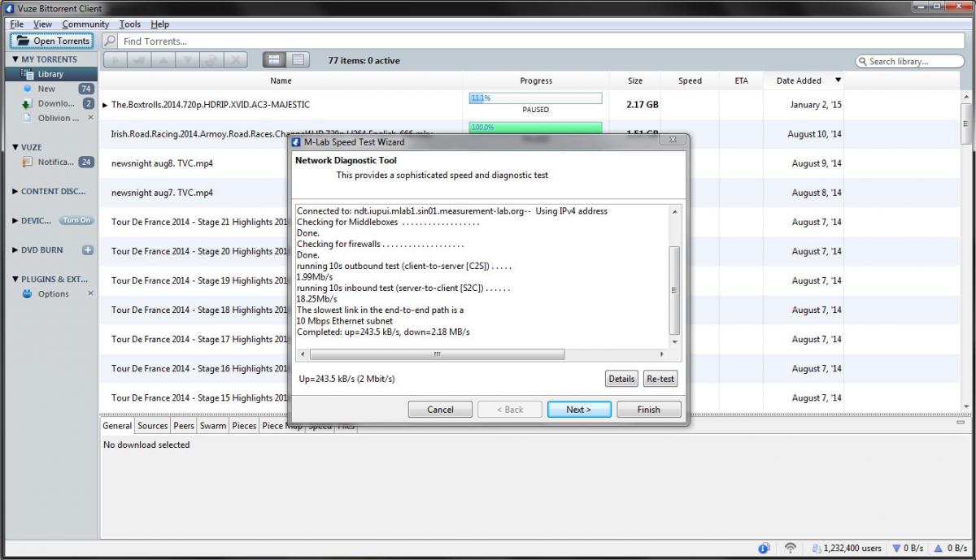Click the Open Torrents button
The image size is (976, 560).
[x=52, y=41]
